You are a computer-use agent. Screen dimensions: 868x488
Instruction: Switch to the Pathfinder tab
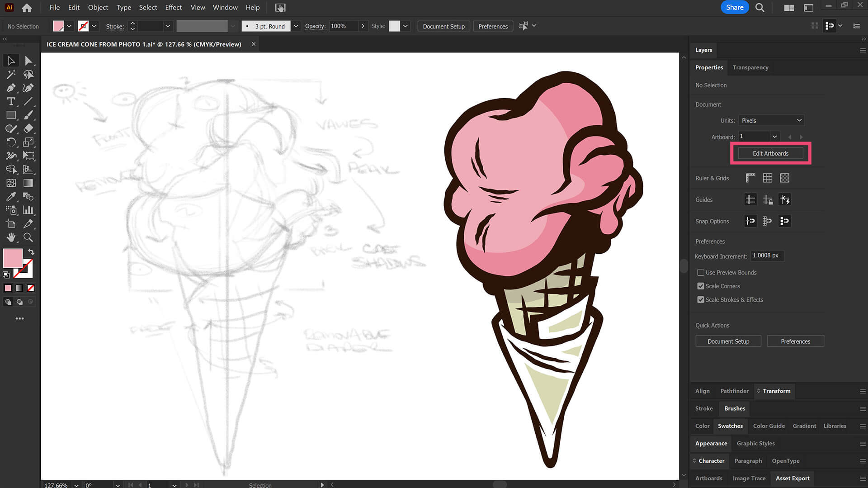(x=734, y=391)
